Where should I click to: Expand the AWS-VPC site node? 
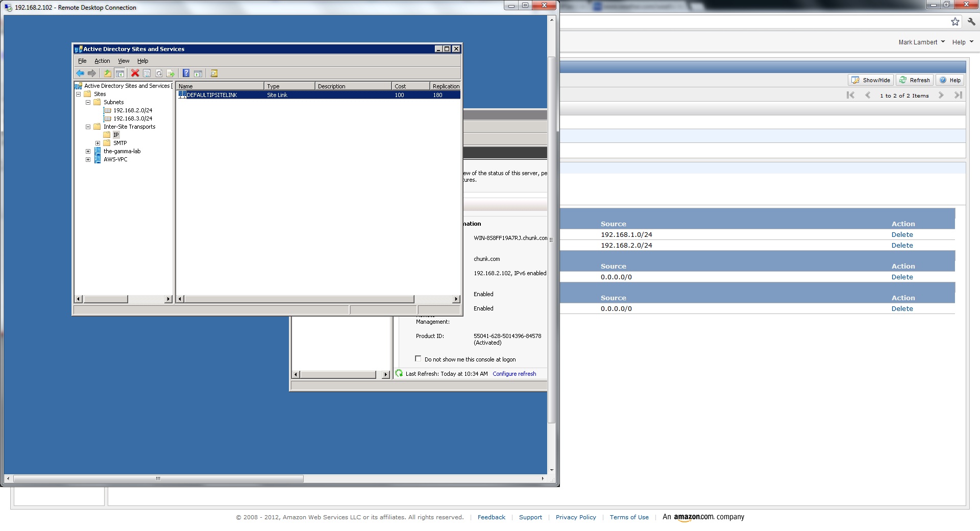(88, 160)
